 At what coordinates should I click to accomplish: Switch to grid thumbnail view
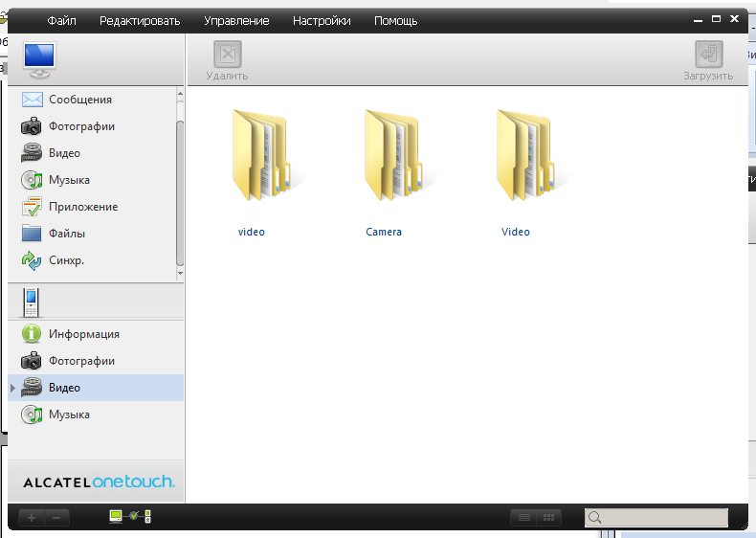[548, 518]
